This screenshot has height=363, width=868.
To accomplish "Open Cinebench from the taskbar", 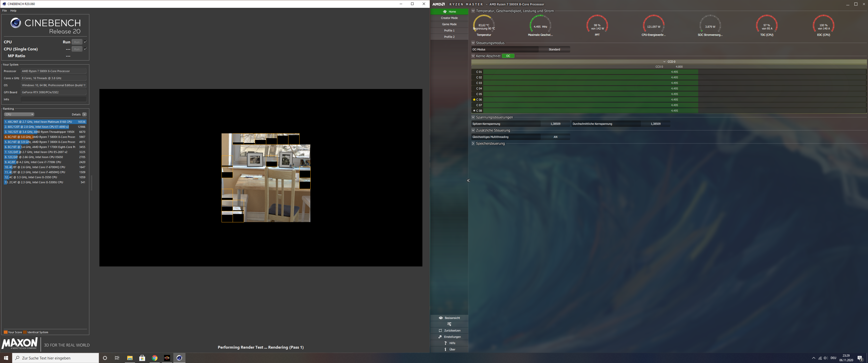I will pyautogui.click(x=179, y=358).
